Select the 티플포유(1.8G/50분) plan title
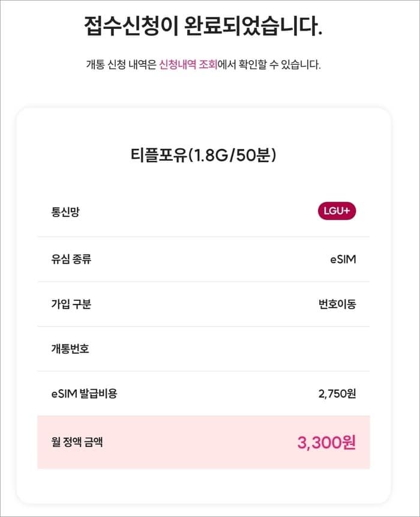 tap(203, 155)
